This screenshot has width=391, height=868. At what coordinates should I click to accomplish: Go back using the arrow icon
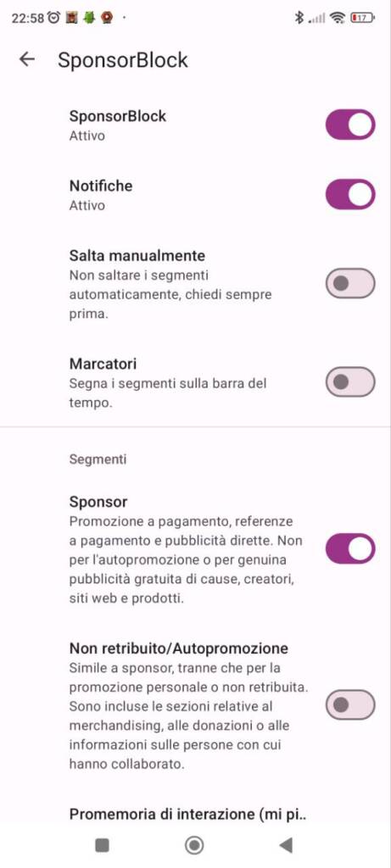pos(26,59)
